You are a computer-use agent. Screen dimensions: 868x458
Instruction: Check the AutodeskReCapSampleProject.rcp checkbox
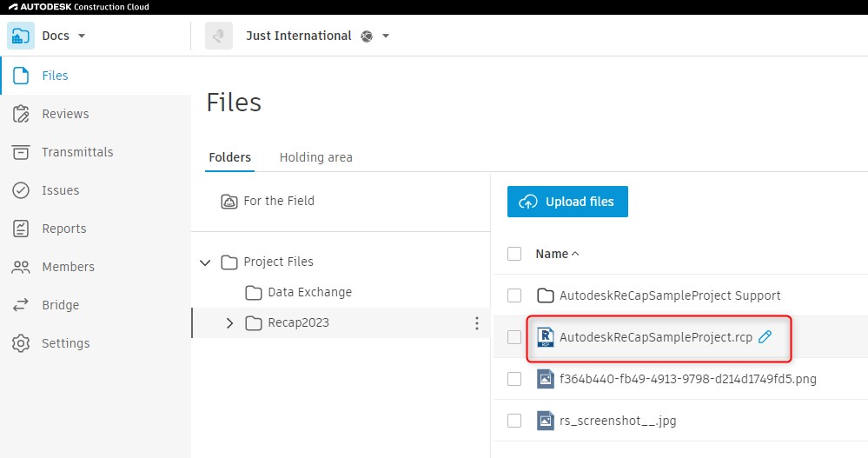pyautogui.click(x=514, y=336)
